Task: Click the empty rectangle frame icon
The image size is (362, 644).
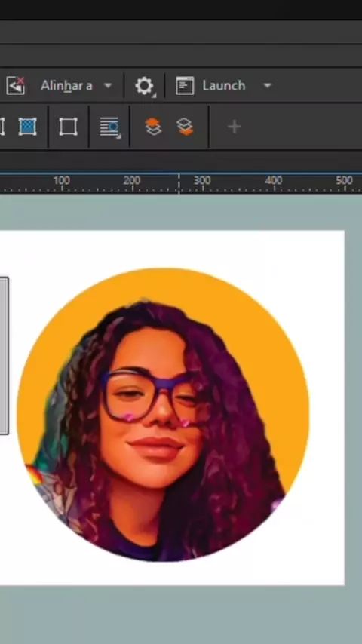Action: tap(68, 127)
